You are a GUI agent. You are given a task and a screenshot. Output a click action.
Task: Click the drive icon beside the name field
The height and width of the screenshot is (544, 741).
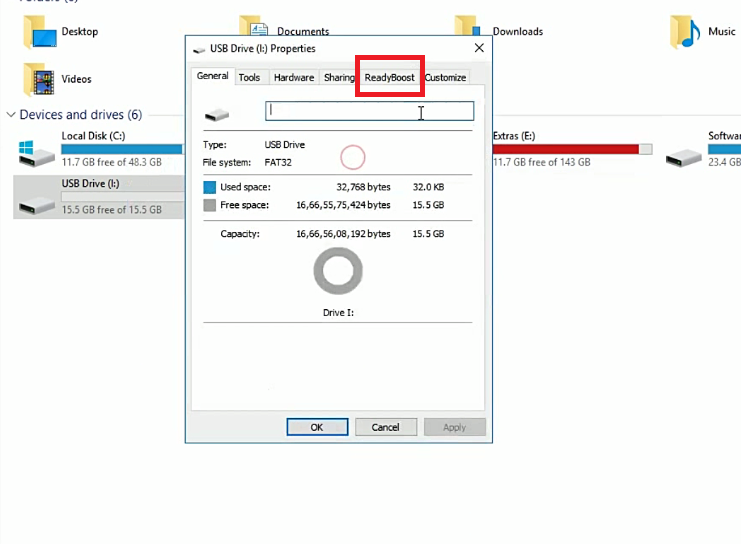(x=217, y=114)
